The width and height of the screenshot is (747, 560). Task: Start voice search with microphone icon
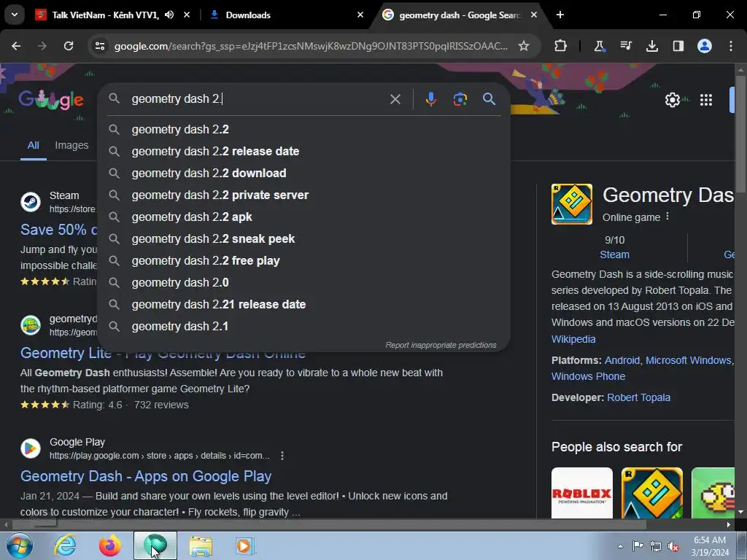pos(430,99)
